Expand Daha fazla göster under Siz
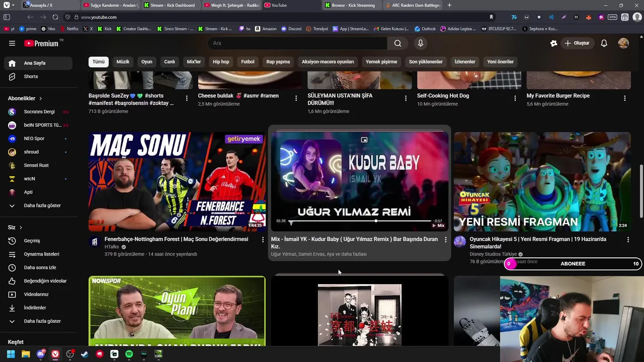The height and width of the screenshot is (362, 644). click(x=38, y=321)
